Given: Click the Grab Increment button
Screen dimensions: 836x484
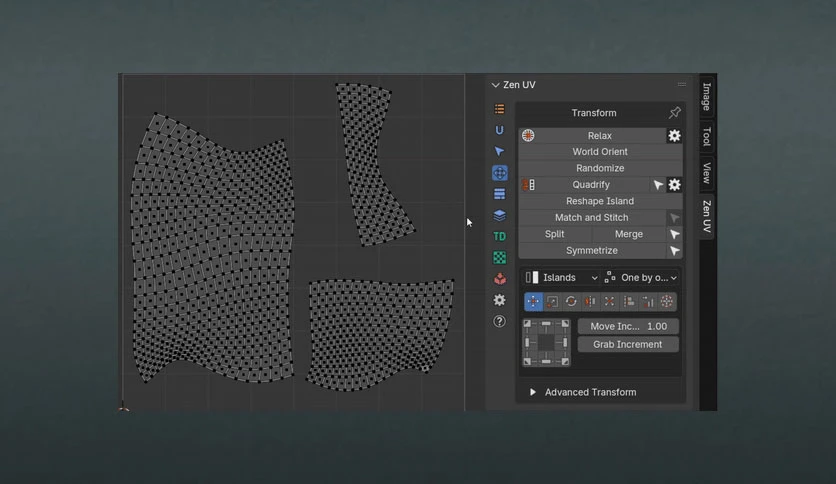Looking at the screenshot, I should click(628, 344).
